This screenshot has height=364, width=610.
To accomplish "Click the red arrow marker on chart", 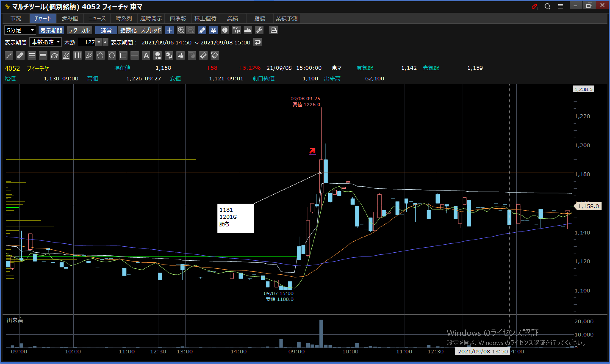I will tap(312, 151).
